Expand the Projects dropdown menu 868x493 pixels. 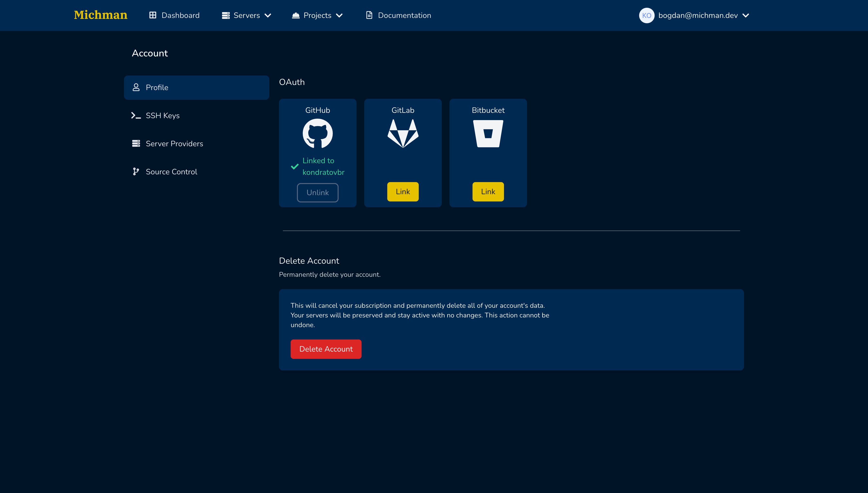click(317, 15)
